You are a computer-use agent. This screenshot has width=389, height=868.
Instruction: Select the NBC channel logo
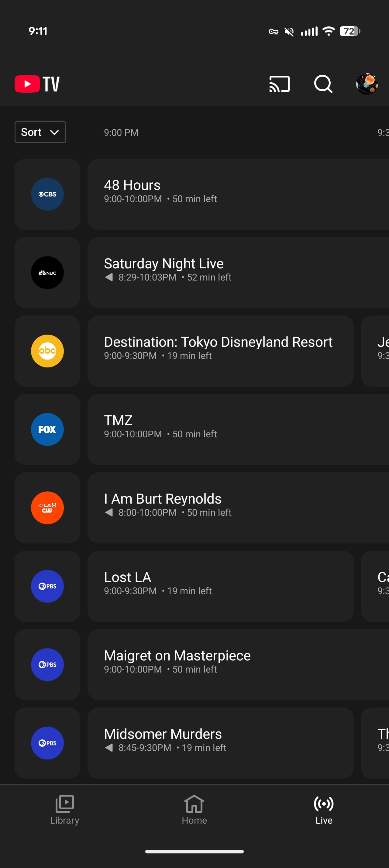click(47, 273)
